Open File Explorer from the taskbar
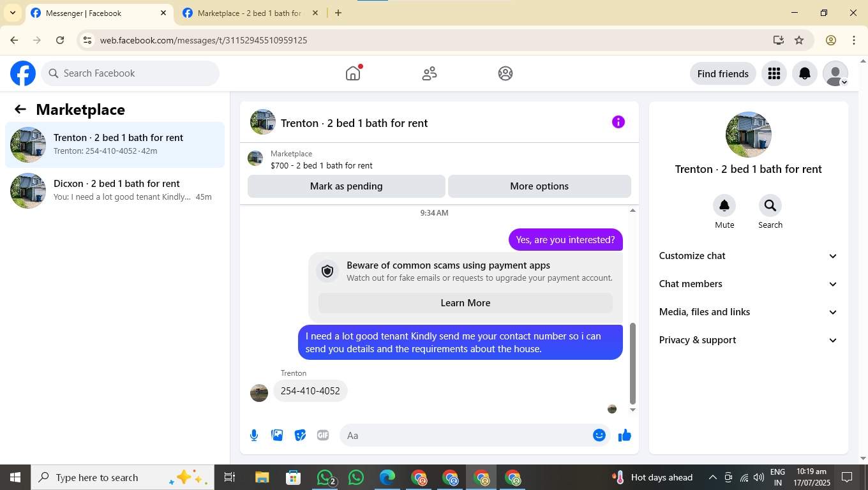Image resolution: width=868 pixels, height=490 pixels. (262, 477)
